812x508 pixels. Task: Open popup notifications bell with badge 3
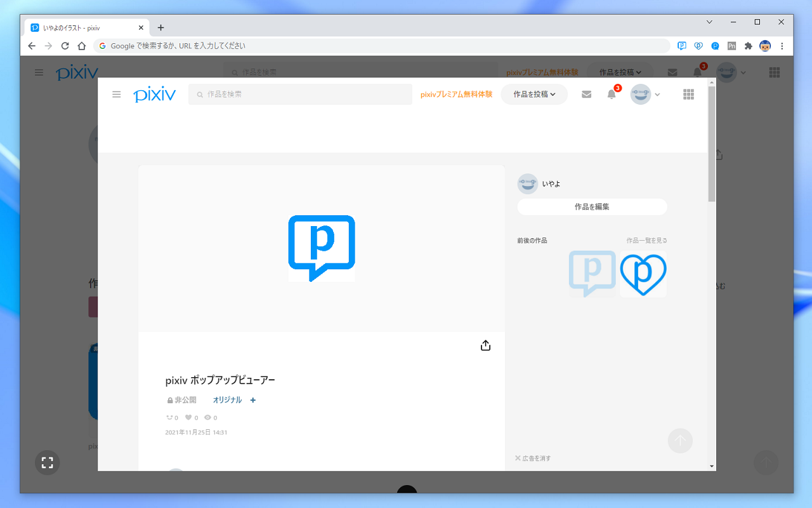pyautogui.click(x=612, y=94)
